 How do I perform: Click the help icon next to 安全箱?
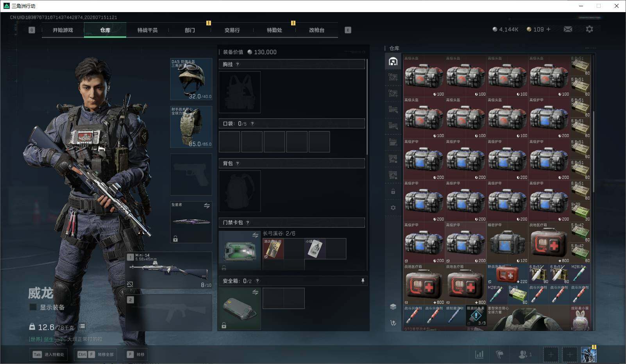[257, 281]
